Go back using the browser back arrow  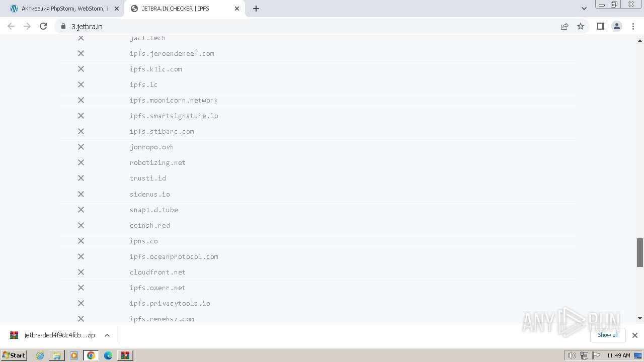point(11,26)
